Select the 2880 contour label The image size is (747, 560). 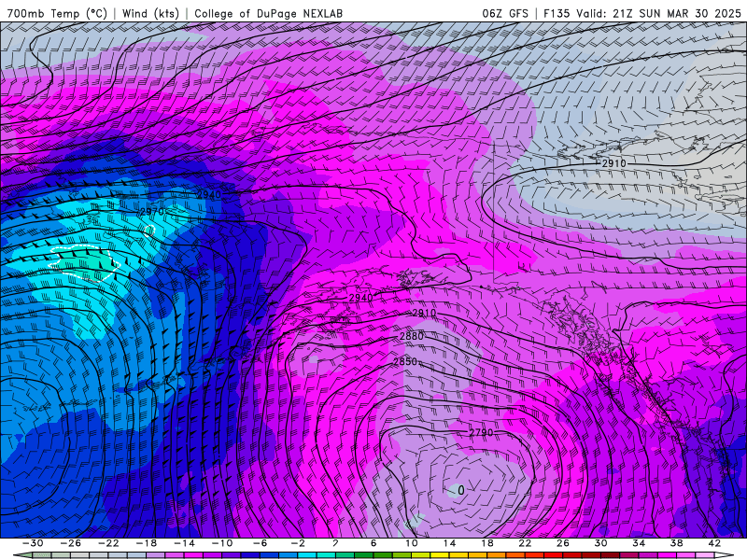pyautogui.click(x=412, y=336)
